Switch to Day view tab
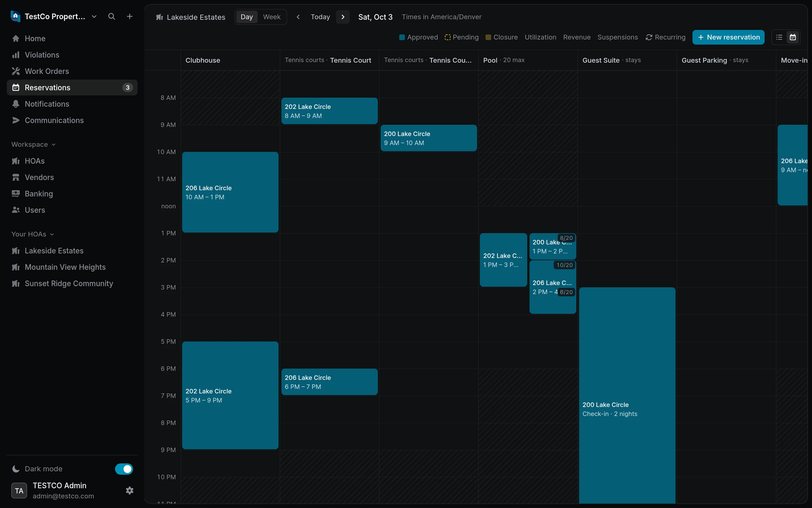Viewport: 812px width, 508px height. 247,17
